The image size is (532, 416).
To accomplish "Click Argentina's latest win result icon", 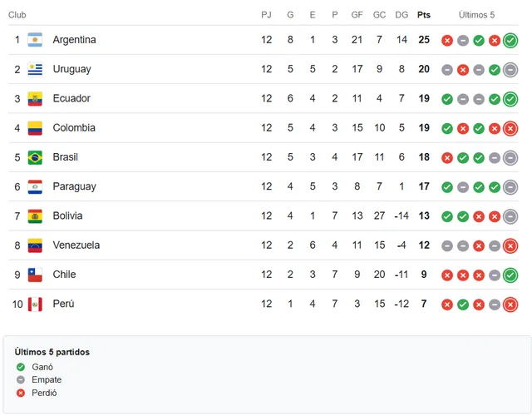I will [510, 41].
